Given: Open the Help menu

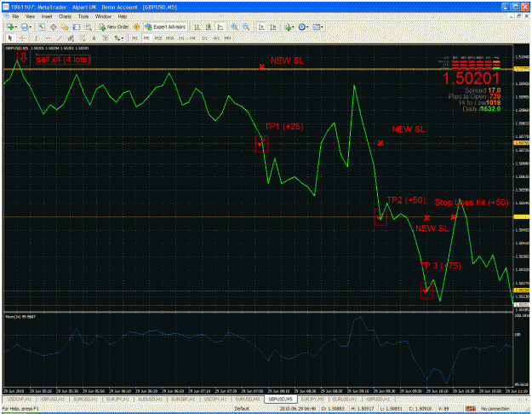Looking at the screenshot, I should tap(123, 16).
